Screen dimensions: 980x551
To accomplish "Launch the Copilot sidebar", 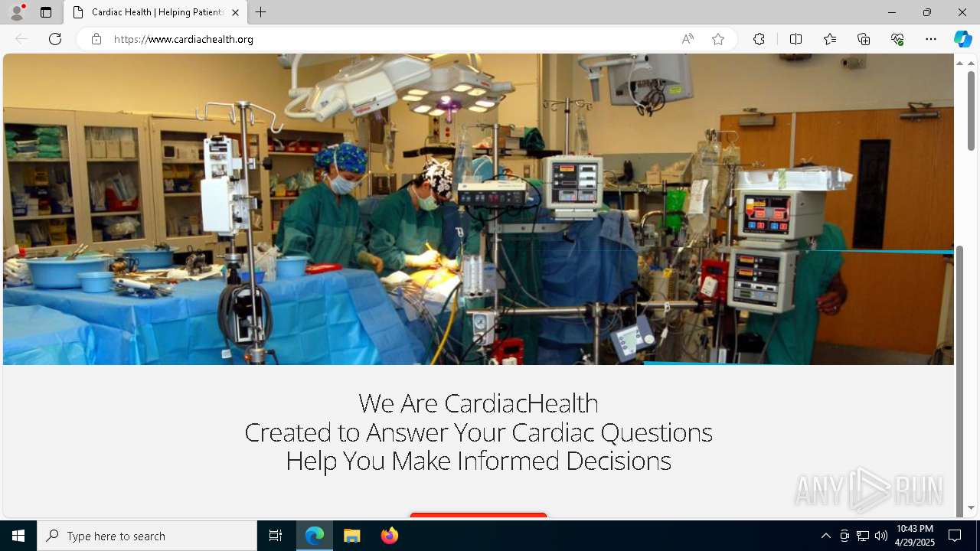I will click(962, 39).
